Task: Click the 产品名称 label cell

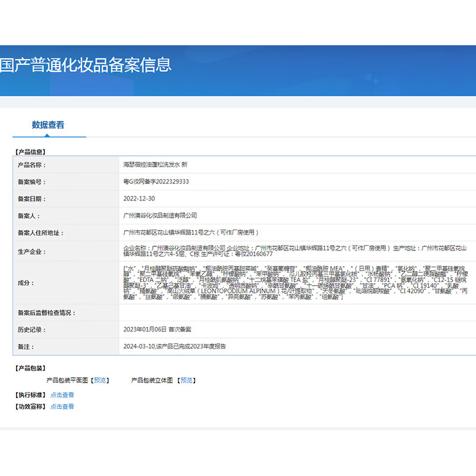Action: click(x=67, y=165)
